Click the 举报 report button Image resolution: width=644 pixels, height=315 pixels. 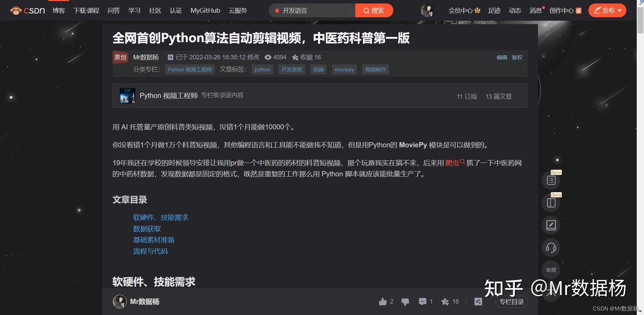(550, 270)
